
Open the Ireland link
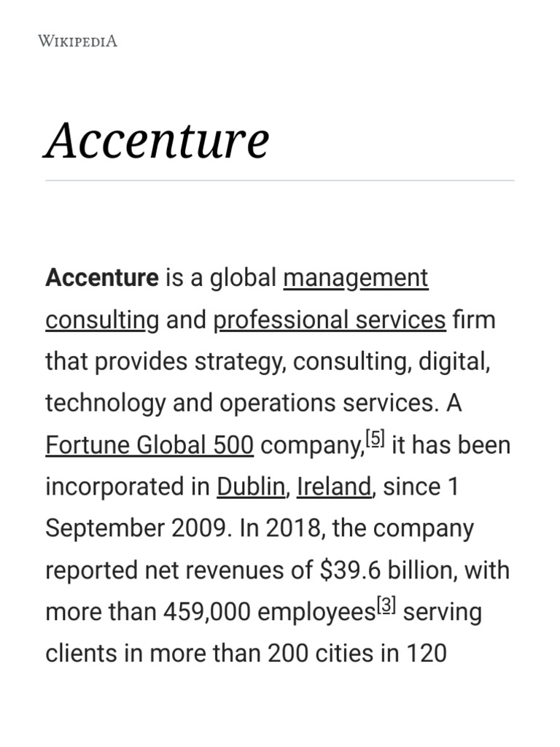[x=334, y=487]
